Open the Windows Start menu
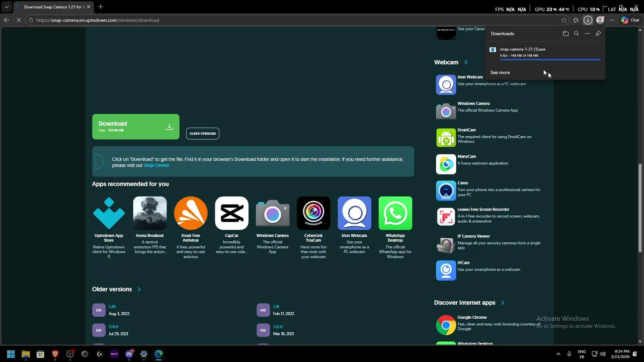Screen dimensions: 644x362 [x=11, y=354]
